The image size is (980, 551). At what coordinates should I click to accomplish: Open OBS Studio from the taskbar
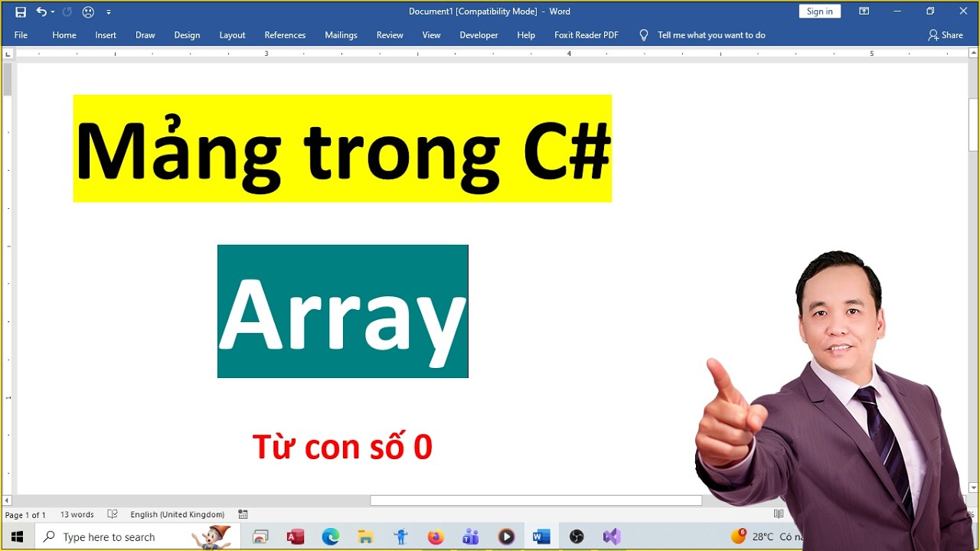(577, 536)
